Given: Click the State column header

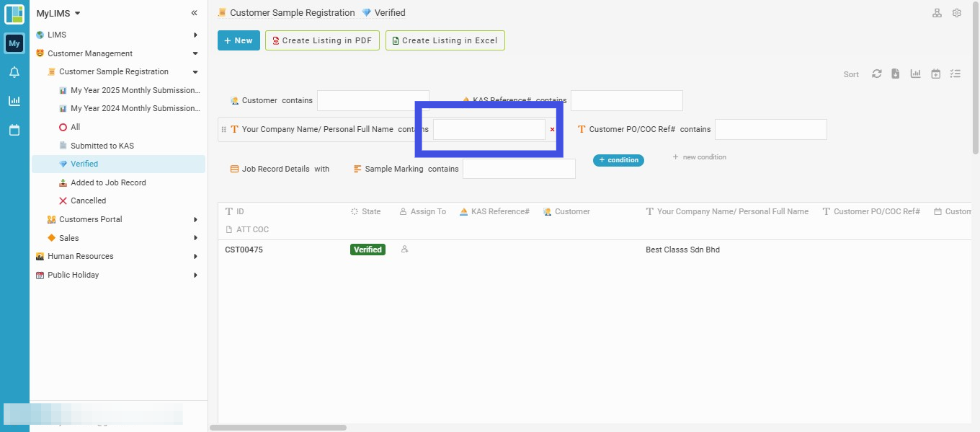Looking at the screenshot, I should (x=366, y=211).
